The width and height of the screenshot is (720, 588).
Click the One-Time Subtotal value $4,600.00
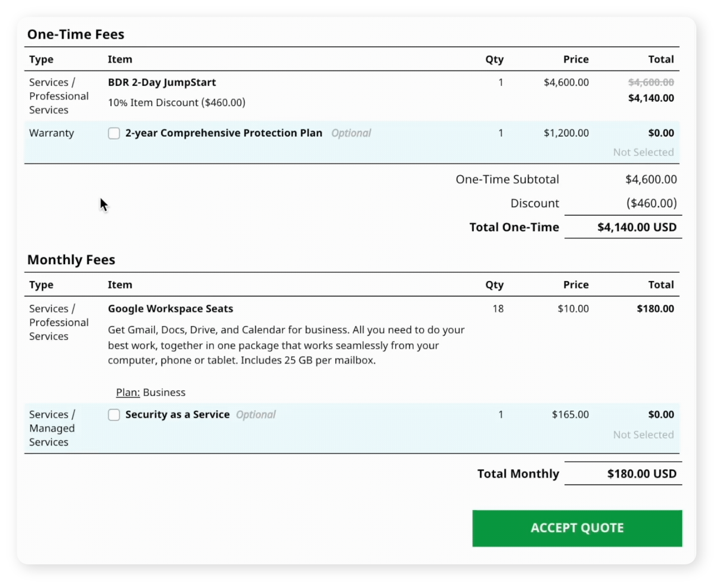(651, 179)
